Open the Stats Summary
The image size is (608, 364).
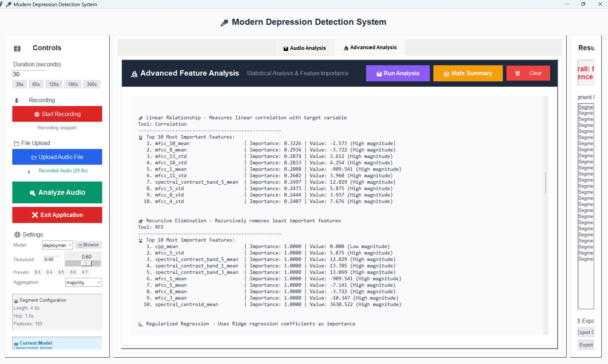468,73
